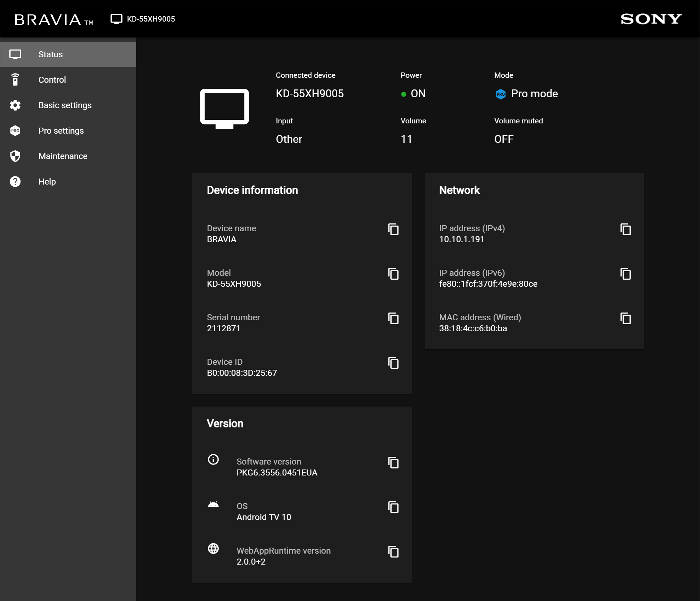Expand the Device information section
The width and height of the screenshot is (700, 601).
coord(252,191)
